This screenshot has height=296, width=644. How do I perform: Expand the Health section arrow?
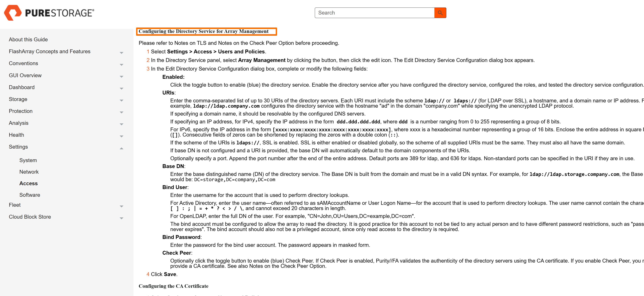(122, 136)
